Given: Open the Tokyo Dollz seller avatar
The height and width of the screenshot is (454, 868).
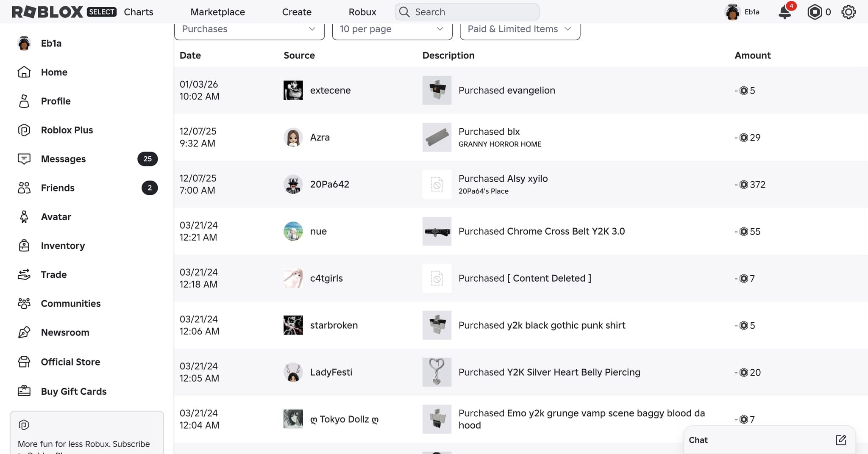Looking at the screenshot, I should (x=293, y=419).
